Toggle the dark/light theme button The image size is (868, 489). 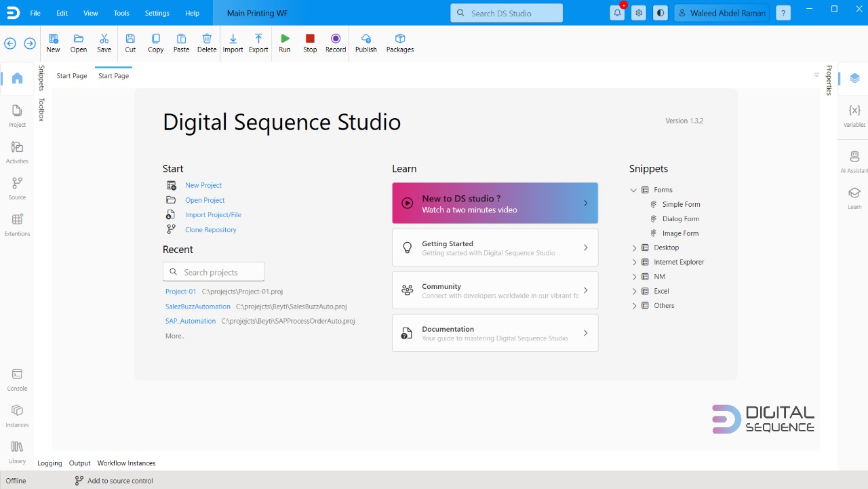coord(660,13)
